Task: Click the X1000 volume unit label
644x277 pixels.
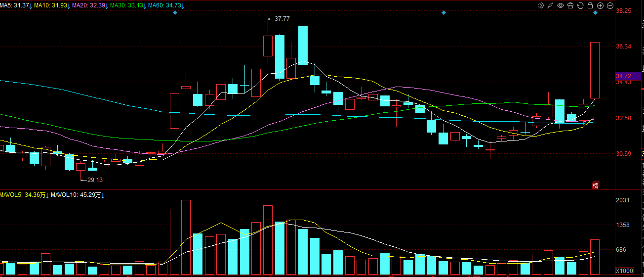Action: click(624, 271)
